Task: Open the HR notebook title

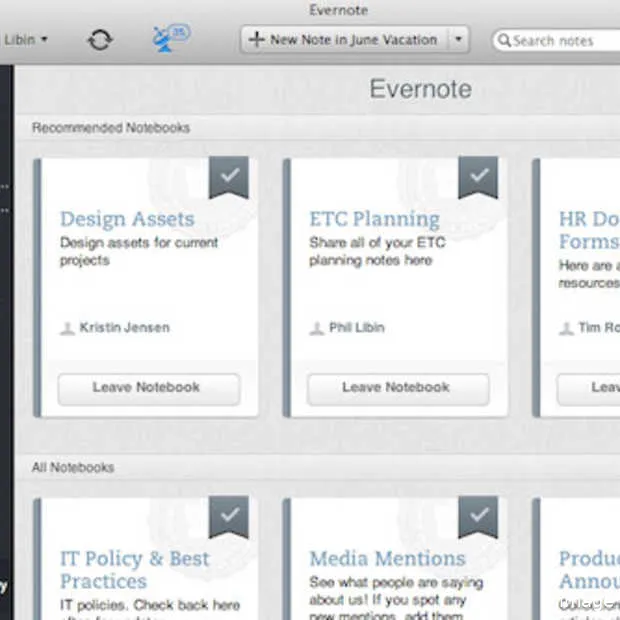Action: click(589, 230)
